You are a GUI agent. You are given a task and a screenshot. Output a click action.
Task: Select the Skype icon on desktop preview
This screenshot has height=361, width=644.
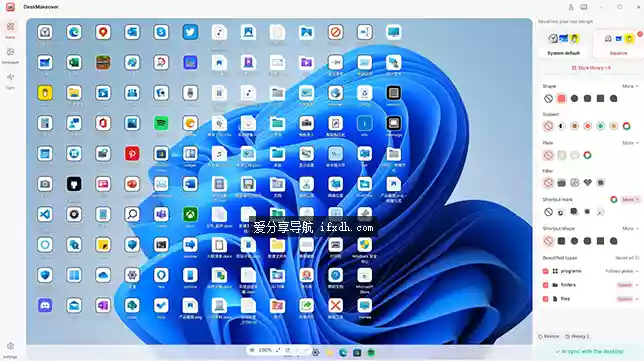(x=161, y=32)
